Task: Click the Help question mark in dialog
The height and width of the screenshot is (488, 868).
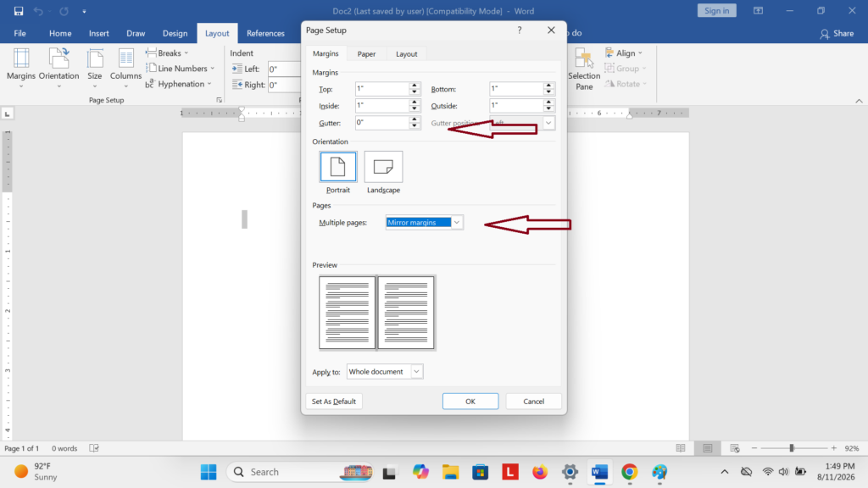Action: coord(520,30)
